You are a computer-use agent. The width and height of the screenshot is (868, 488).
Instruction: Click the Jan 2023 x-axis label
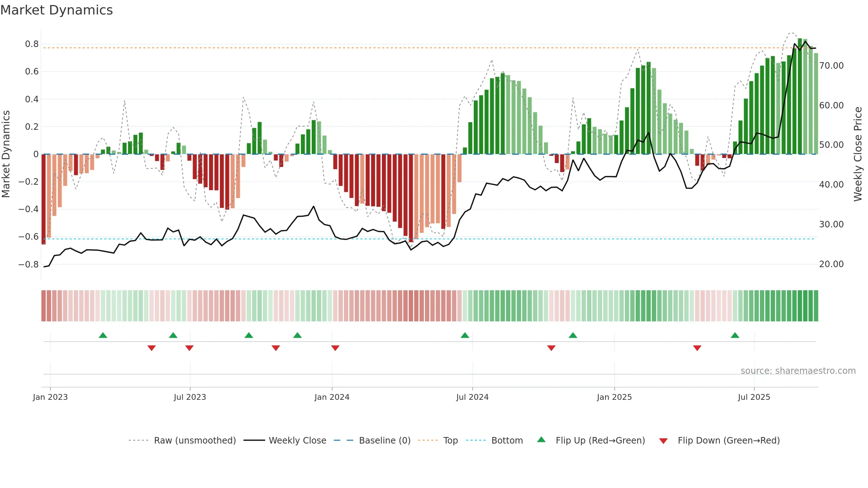pyautogui.click(x=50, y=397)
